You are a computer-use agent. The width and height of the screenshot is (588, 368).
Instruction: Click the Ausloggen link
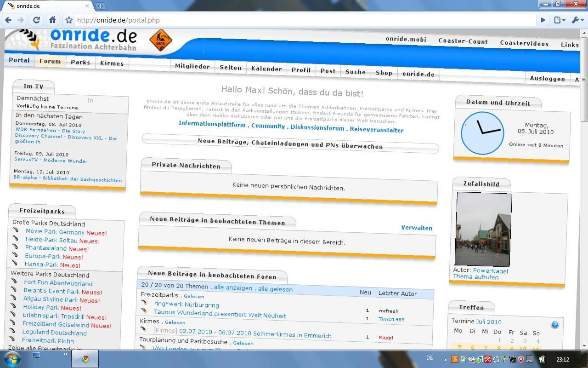[x=547, y=79]
